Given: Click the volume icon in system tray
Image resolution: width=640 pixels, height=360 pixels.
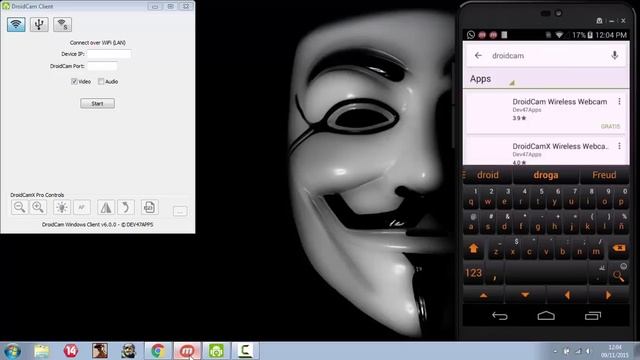Looking at the screenshot, I should point(588,351).
